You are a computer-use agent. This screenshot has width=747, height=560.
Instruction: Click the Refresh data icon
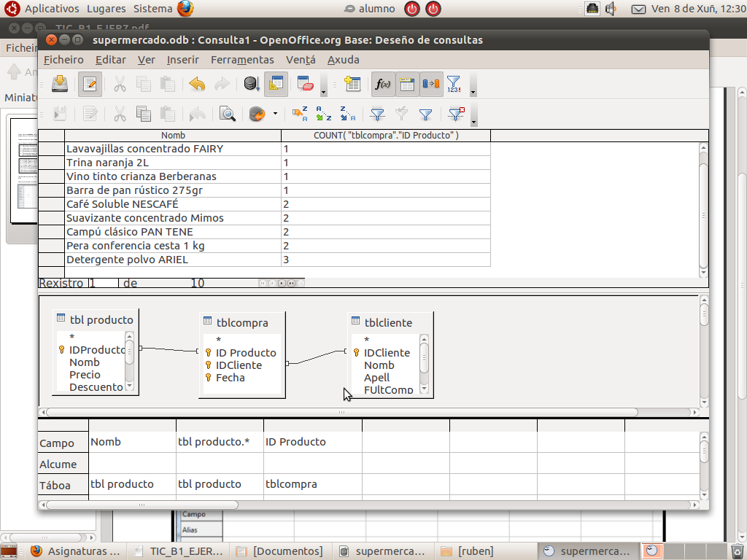coord(256,114)
